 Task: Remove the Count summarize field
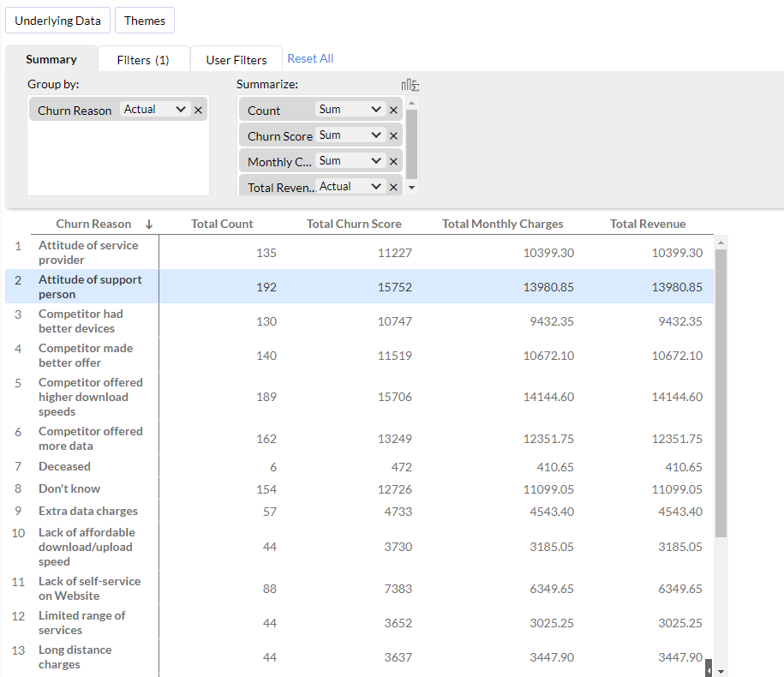[x=393, y=110]
